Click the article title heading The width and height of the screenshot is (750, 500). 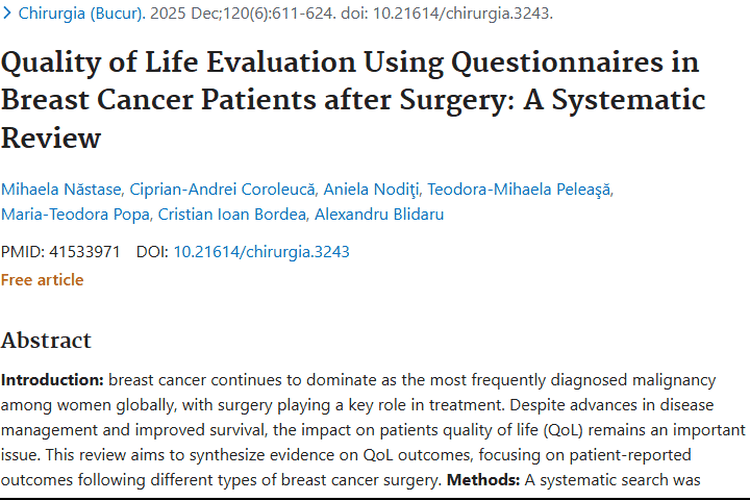point(352,99)
